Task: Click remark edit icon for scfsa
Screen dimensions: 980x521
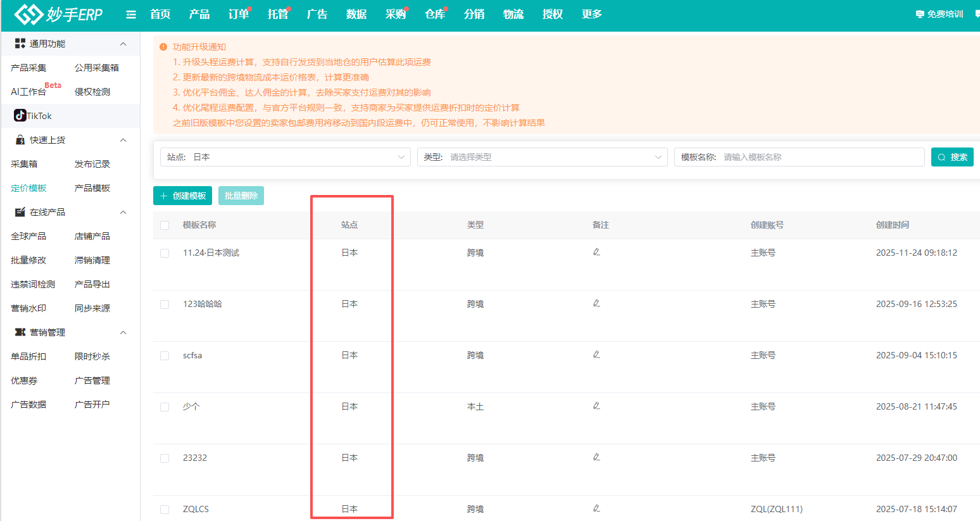Action: click(x=596, y=355)
